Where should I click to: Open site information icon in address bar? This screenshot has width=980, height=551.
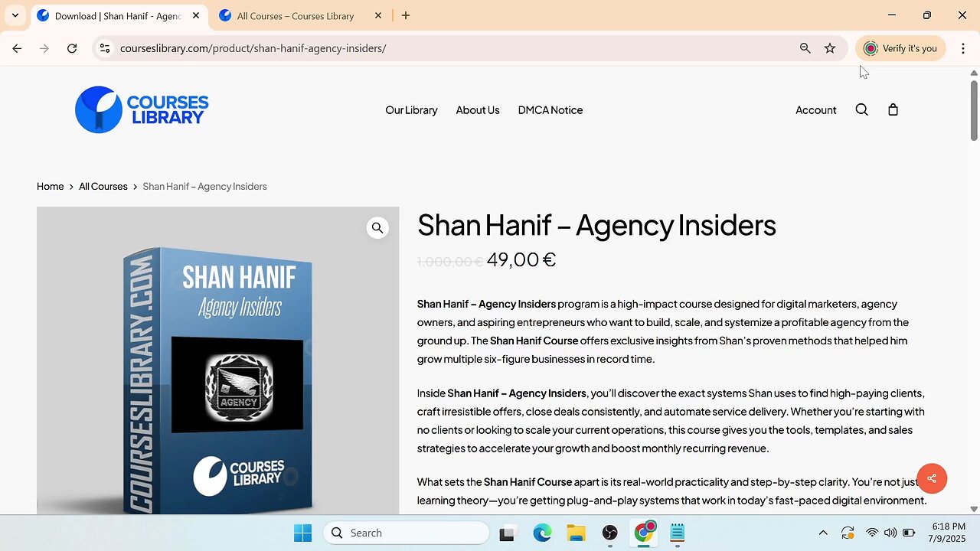coord(105,48)
